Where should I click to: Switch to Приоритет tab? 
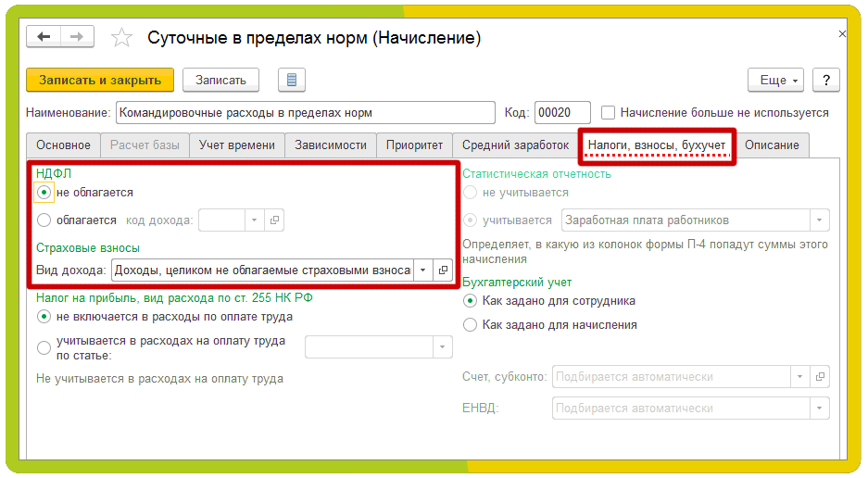(414, 145)
